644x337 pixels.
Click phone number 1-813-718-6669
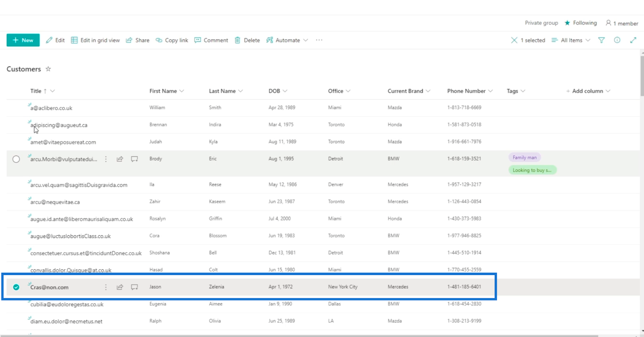[x=464, y=108]
